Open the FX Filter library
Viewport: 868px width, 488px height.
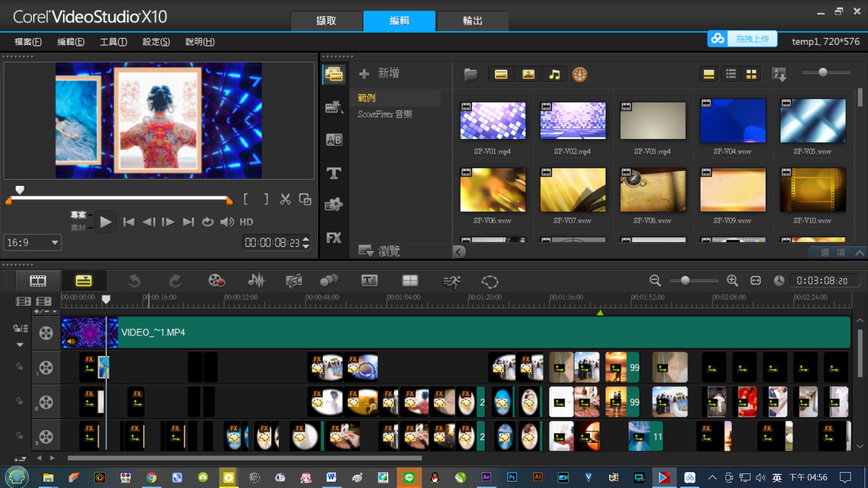(334, 238)
